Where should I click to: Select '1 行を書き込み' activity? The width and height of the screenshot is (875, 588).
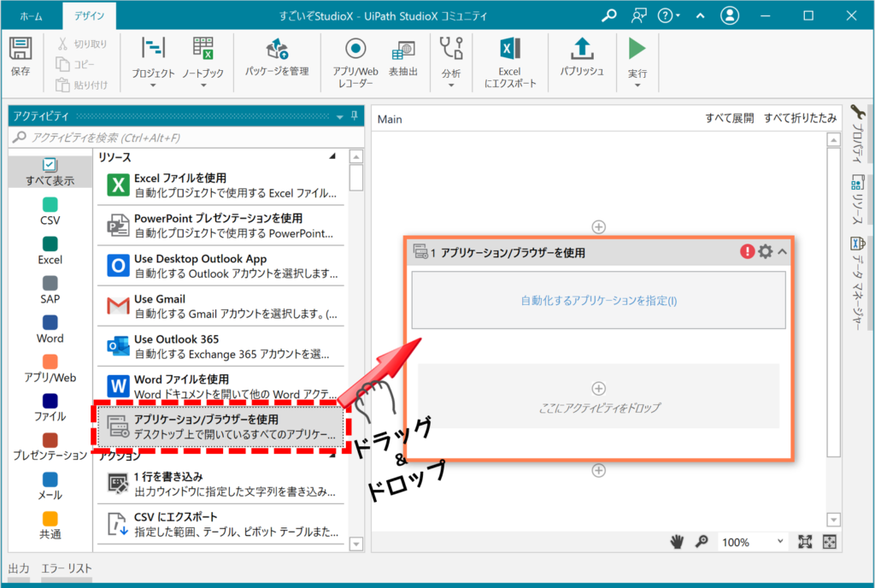[221, 484]
